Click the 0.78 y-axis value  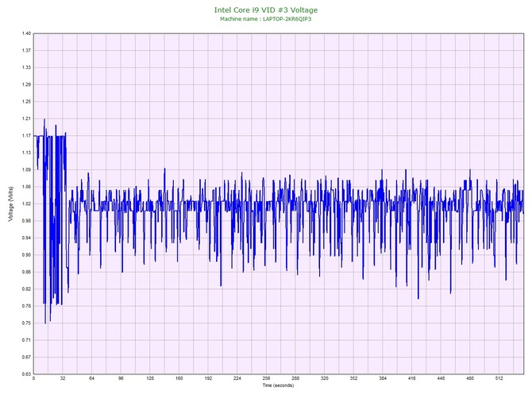point(26,306)
